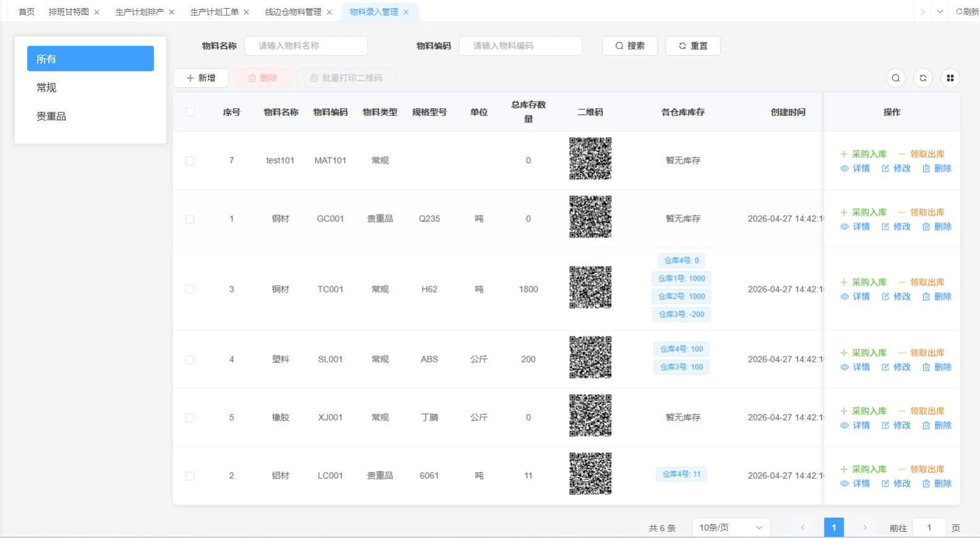
Task: View 详情 for LC001 row
Action: pos(855,483)
